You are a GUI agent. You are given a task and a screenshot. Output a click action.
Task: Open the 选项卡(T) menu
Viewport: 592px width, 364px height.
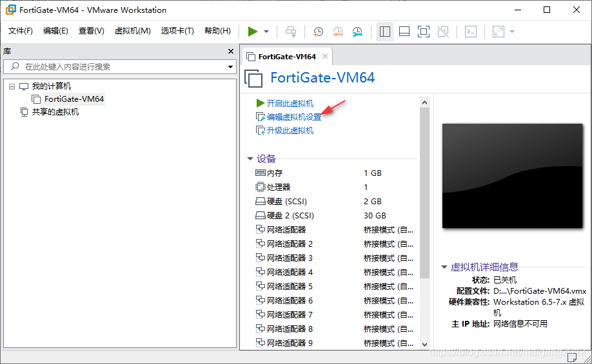(177, 31)
